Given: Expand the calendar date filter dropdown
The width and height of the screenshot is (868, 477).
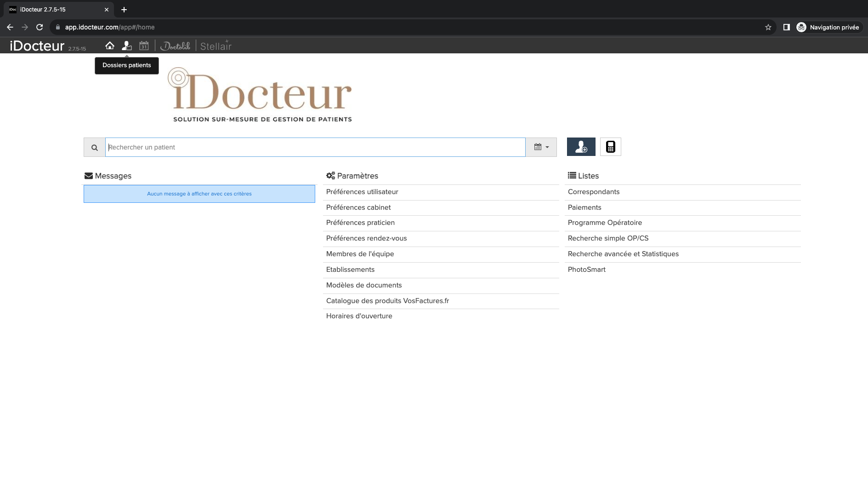Looking at the screenshot, I should tap(541, 147).
